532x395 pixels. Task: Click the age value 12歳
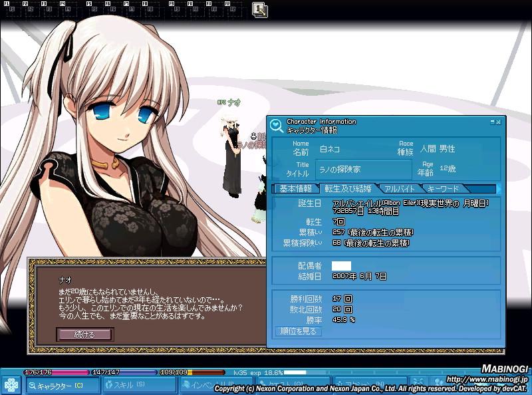448,168
